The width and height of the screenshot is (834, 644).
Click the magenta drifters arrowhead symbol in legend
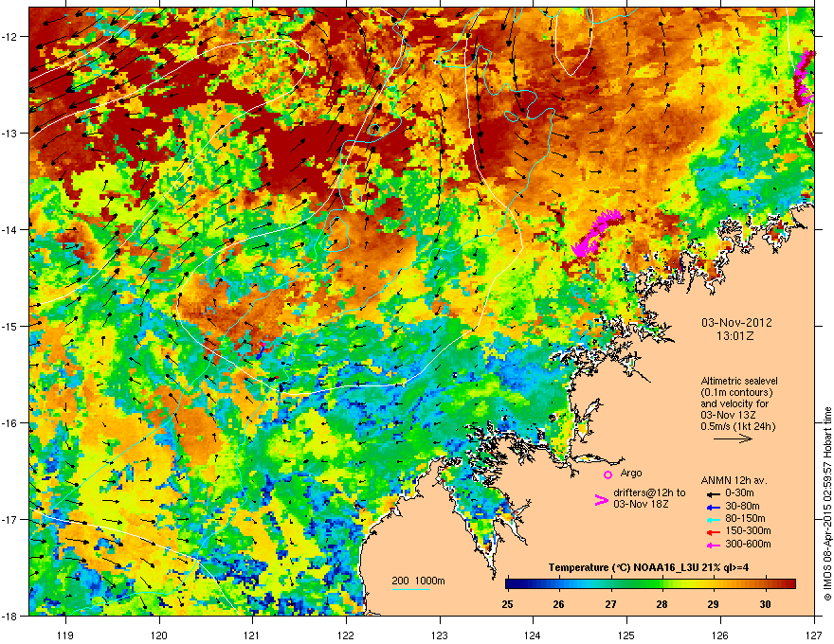pos(602,499)
